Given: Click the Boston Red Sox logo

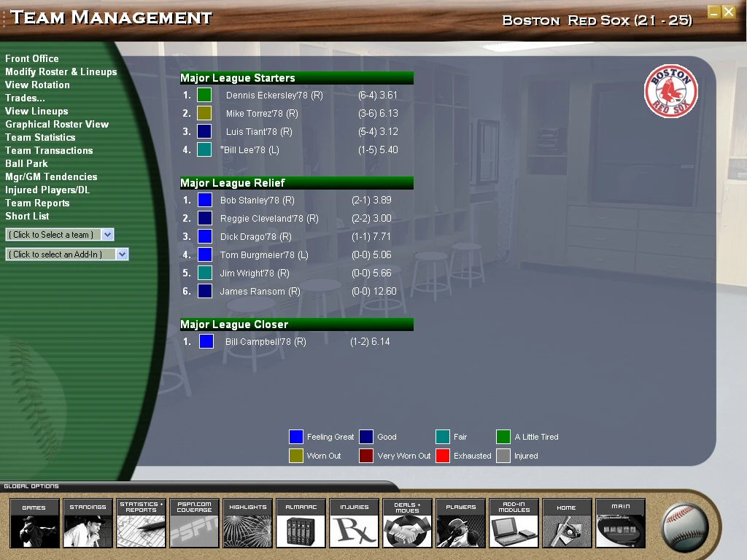Looking at the screenshot, I should pyautogui.click(x=671, y=91).
